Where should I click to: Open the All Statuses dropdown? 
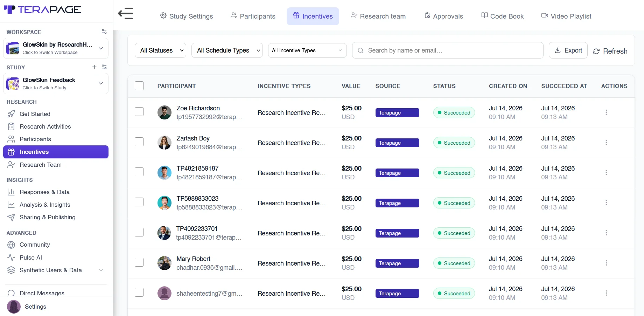coord(160,50)
